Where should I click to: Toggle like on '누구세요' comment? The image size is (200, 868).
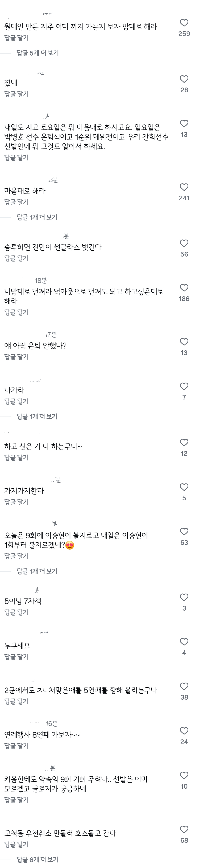point(184,642)
